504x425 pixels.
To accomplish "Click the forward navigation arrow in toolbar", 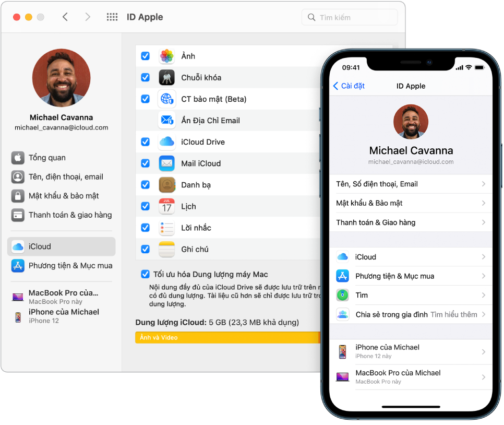I will pos(88,16).
